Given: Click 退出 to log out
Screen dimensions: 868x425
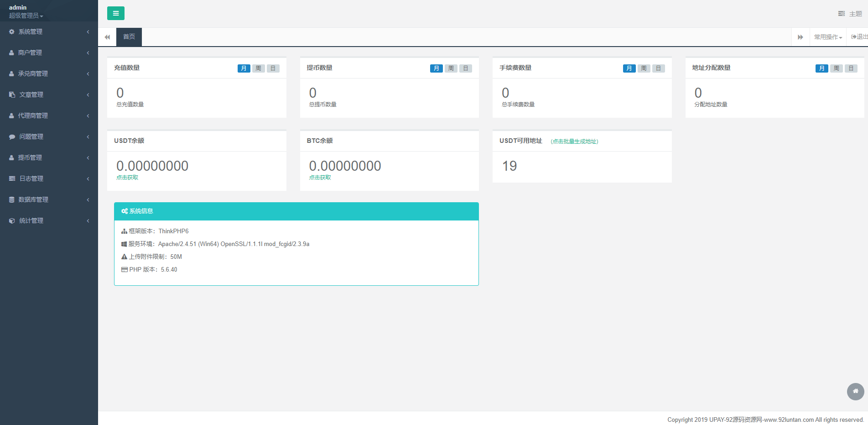Looking at the screenshot, I should 859,37.
